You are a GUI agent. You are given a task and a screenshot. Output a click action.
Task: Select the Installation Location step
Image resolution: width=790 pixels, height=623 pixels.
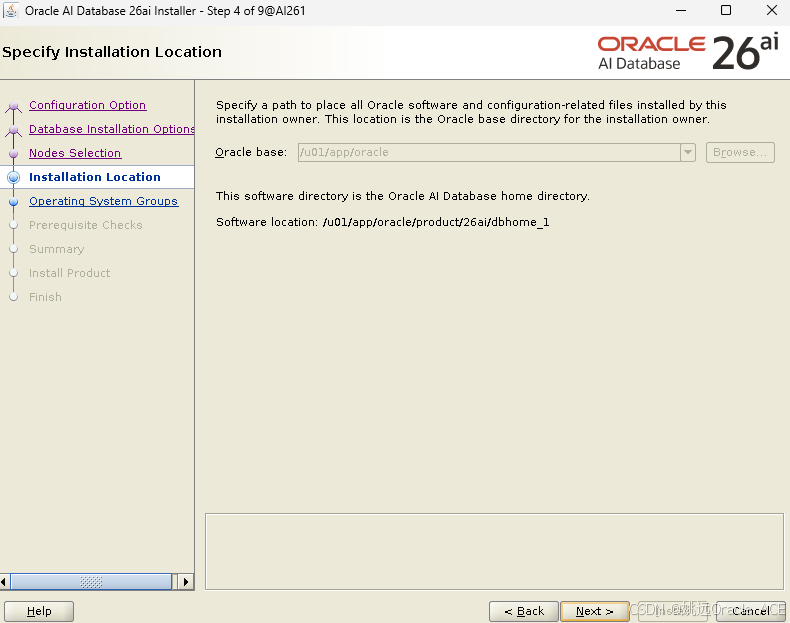pyautogui.click(x=94, y=177)
